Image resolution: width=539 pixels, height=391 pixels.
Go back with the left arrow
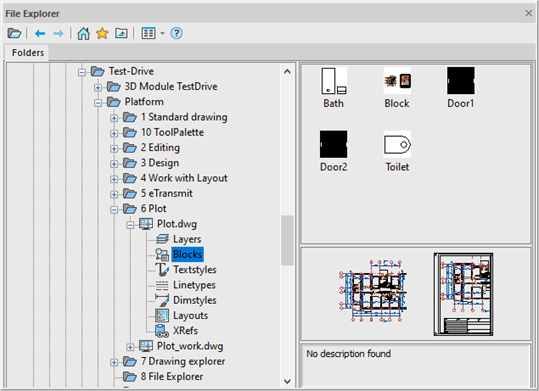pyautogui.click(x=40, y=33)
